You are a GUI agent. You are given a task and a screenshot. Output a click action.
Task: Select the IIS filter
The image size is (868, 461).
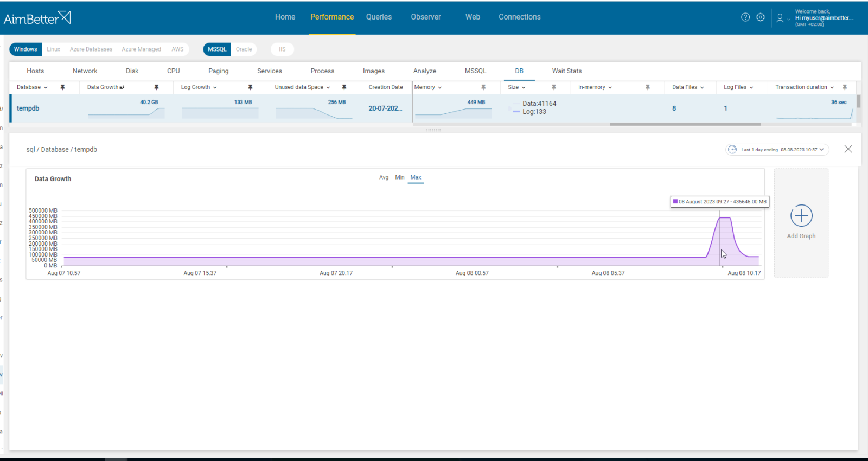[x=282, y=49]
